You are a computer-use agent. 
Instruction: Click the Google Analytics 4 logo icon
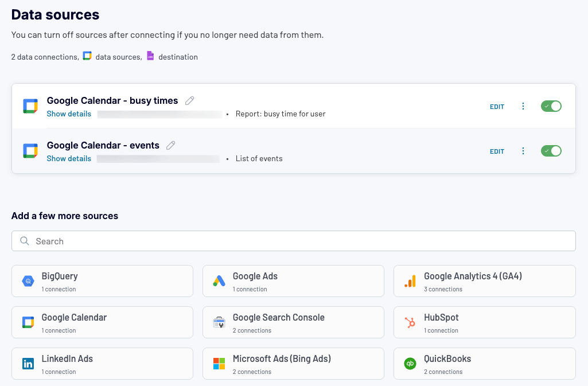(x=410, y=281)
